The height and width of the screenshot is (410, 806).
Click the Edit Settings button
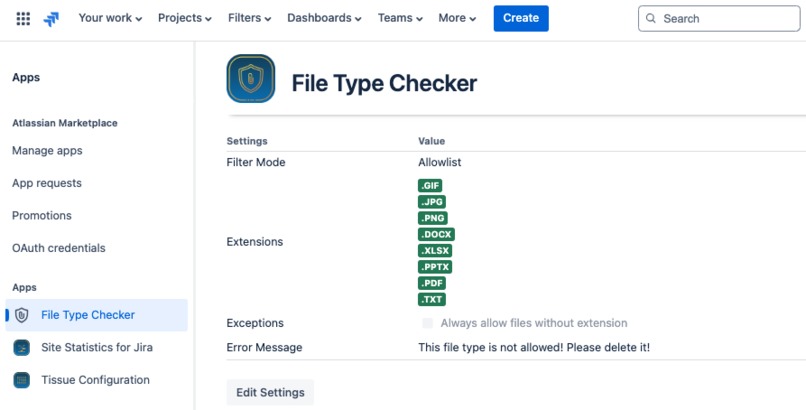point(270,393)
